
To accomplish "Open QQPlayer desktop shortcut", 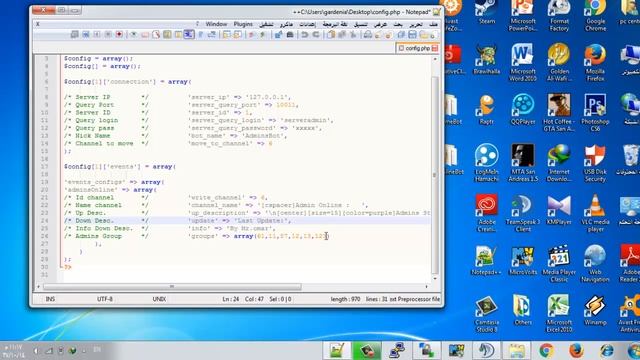I will pos(523,109).
